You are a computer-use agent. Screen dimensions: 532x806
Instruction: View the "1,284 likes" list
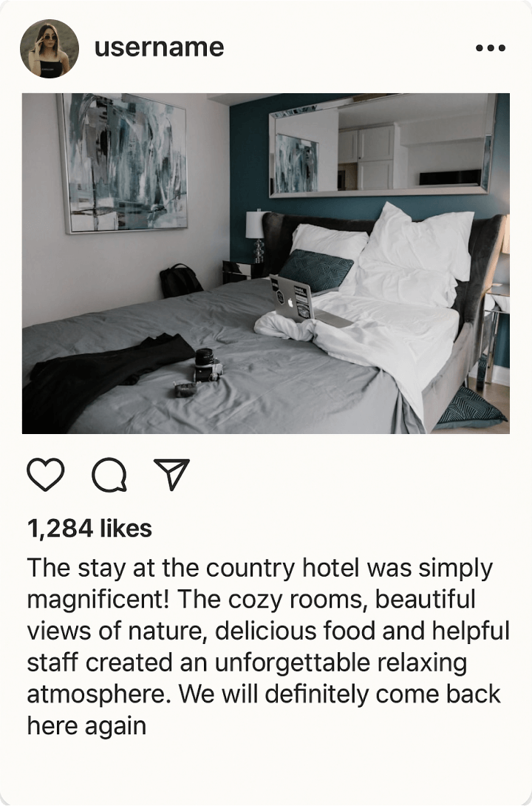click(x=89, y=529)
